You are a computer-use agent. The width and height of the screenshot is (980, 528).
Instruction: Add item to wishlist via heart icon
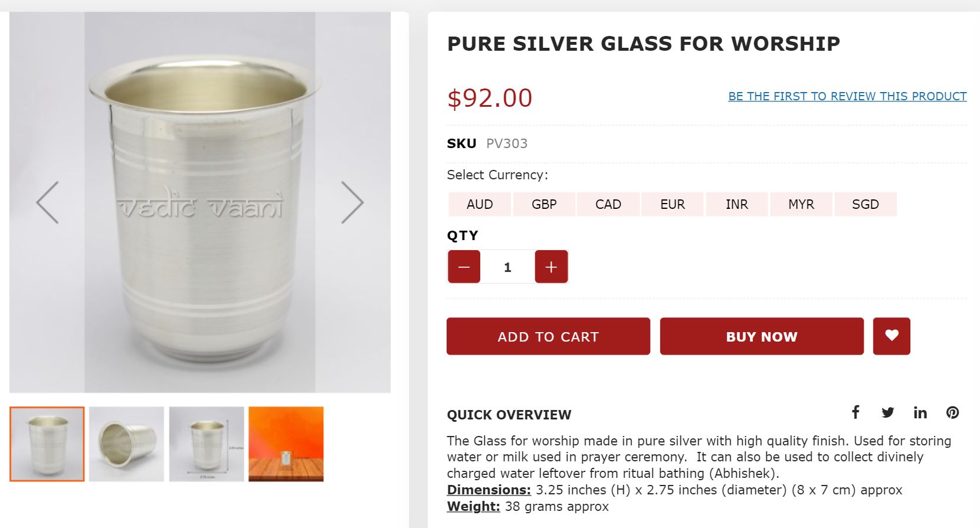[x=891, y=336]
